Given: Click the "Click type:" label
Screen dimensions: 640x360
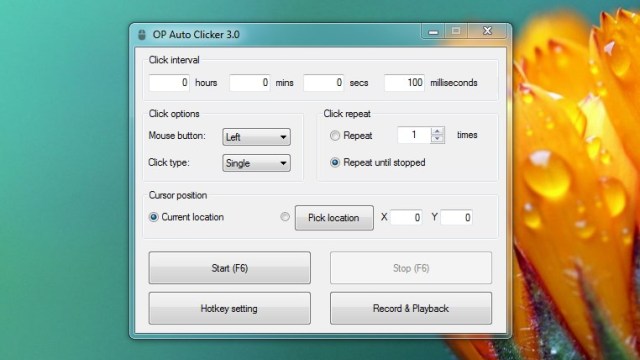Looking at the screenshot, I should point(169,162).
